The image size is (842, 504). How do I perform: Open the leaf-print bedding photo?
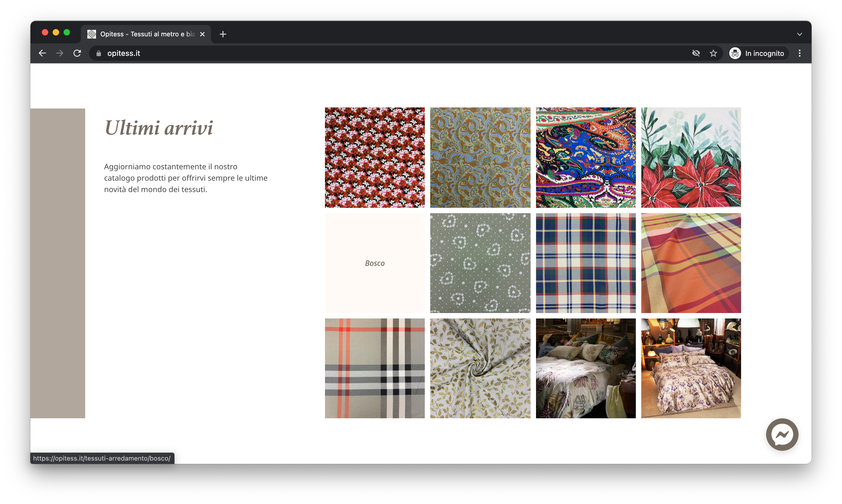coord(586,368)
